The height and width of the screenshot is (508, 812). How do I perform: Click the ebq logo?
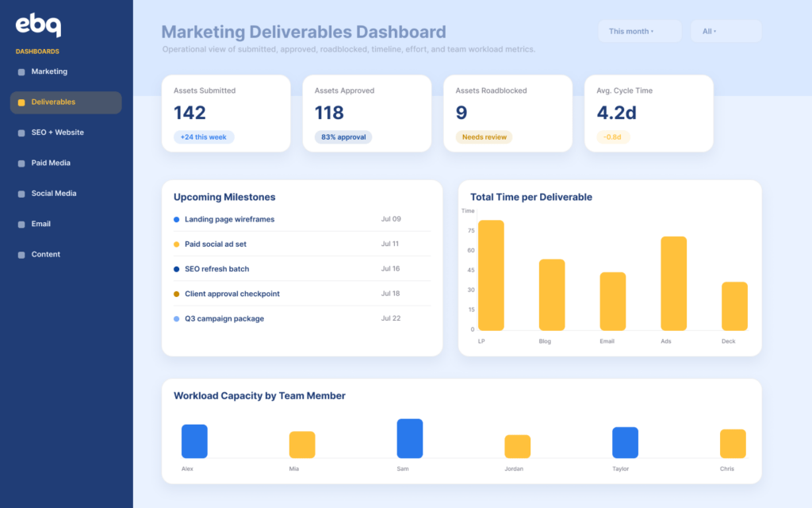(38, 25)
